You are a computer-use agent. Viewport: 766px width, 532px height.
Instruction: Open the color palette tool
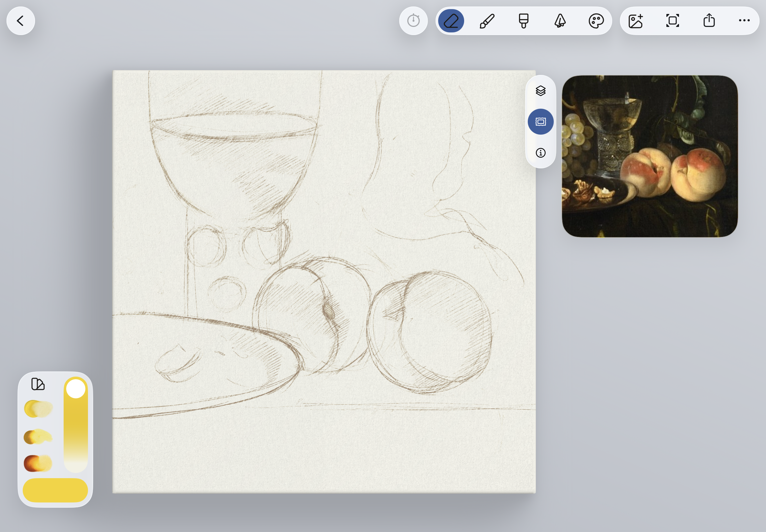[596, 21]
